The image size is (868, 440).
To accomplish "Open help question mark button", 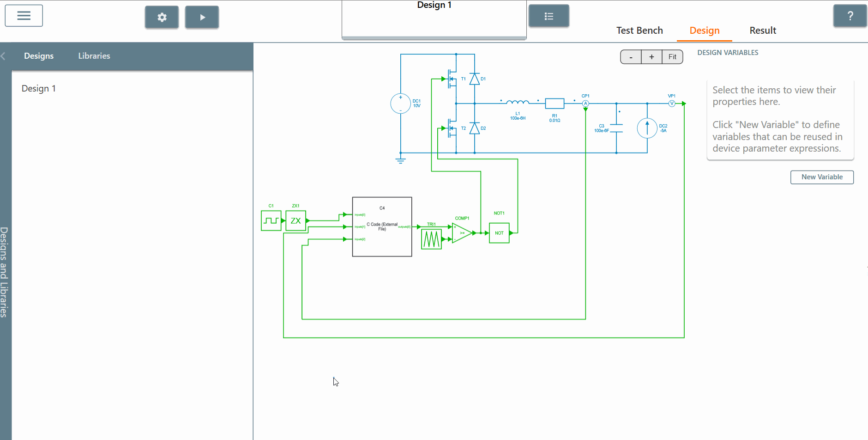I will pyautogui.click(x=850, y=16).
